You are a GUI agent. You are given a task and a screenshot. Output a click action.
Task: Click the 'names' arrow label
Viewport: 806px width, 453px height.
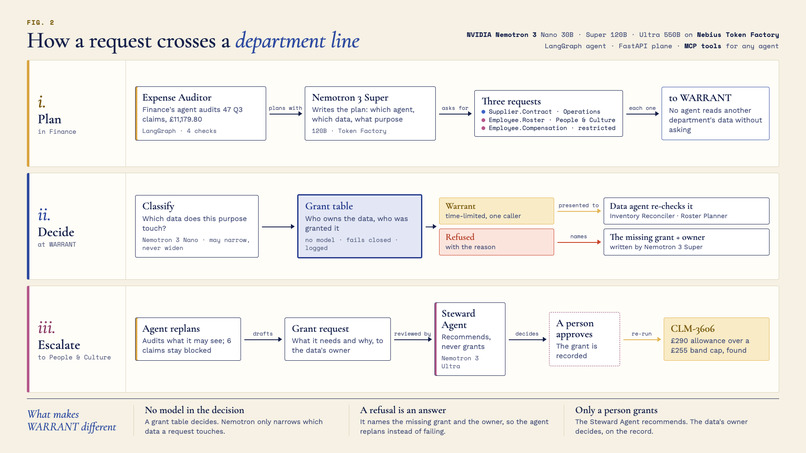click(578, 237)
